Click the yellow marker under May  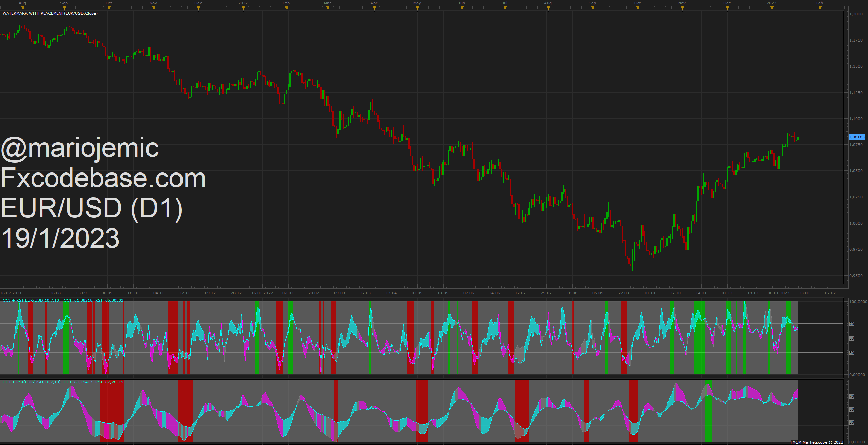(417, 8)
